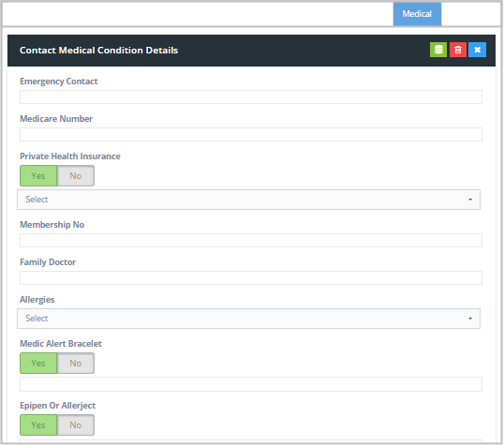The height and width of the screenshot is (446, 504).
Task: Set Medic Alert Bracelet to Yes
Action: click(38, 364)
